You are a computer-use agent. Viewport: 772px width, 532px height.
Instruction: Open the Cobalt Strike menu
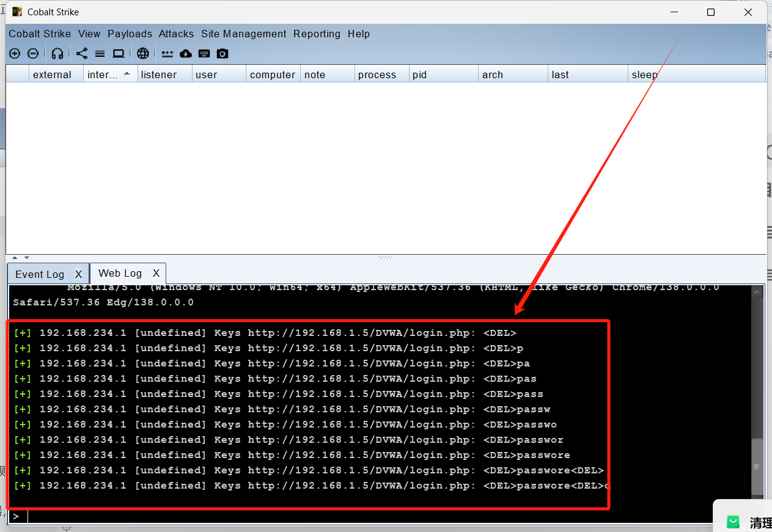tap(40, 34)
